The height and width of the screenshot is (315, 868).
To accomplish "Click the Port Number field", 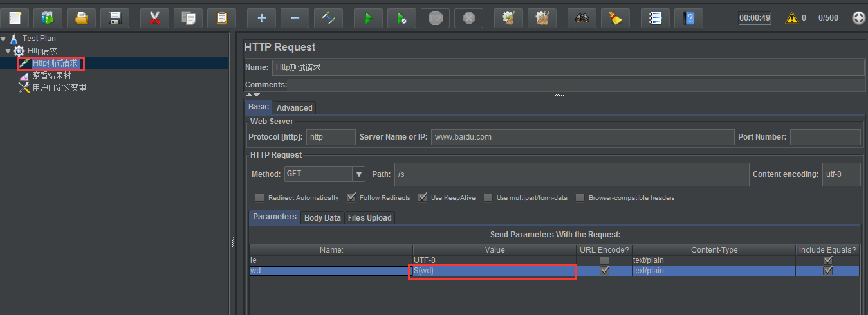I will (x=825, y=137).
